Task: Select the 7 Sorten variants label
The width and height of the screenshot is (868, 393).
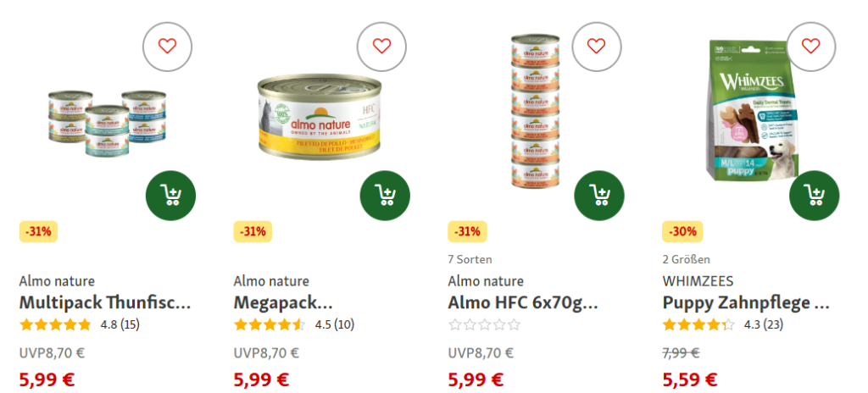Action: click(x=470, y=259)
